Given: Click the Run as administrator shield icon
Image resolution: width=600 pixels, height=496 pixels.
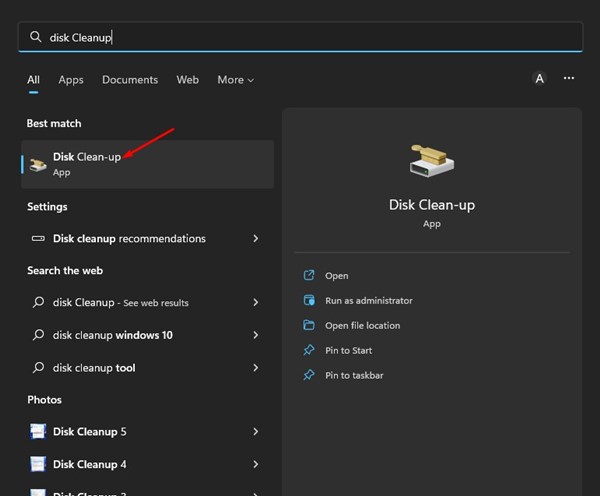Looking at the screenshot, I should (x=309, y=300).
